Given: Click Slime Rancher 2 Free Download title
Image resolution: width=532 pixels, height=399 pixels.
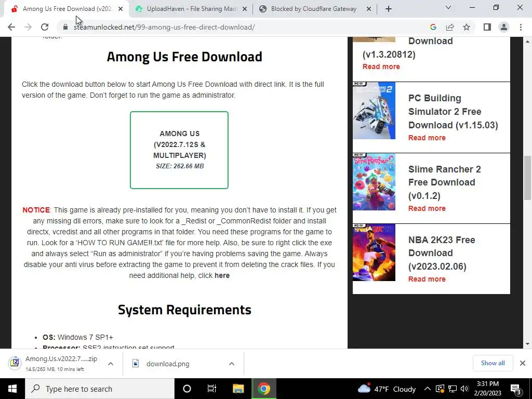Looking at the screenshot, I should click(445, 182).
